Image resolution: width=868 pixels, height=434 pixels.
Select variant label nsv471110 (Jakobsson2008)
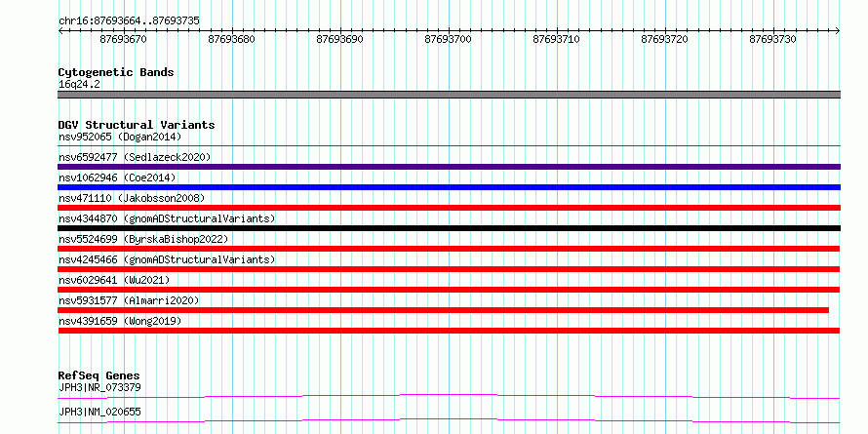click(x=132, y=198)
